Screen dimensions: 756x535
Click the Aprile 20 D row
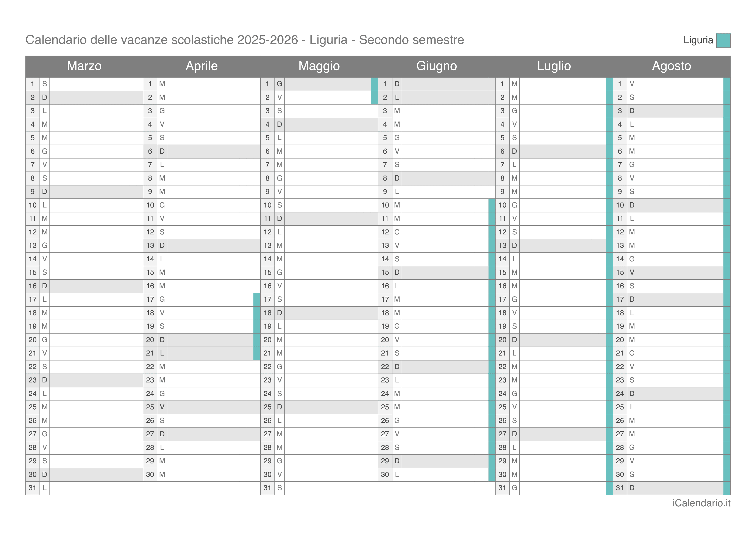[x=201, y=340]
